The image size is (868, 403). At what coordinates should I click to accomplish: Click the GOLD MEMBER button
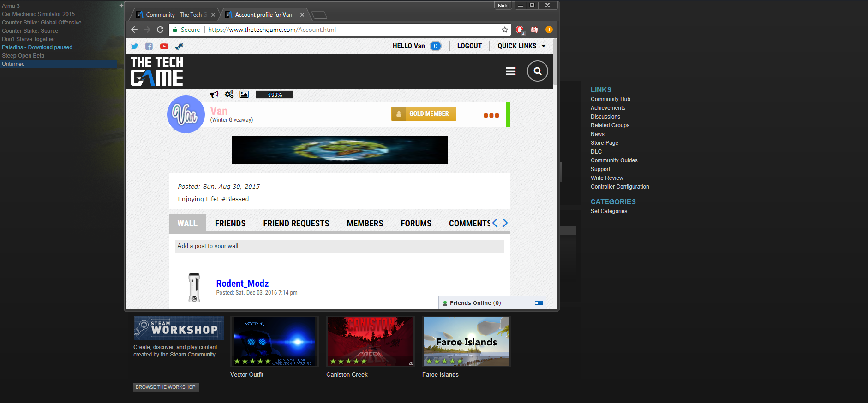(x=424, y=114)
